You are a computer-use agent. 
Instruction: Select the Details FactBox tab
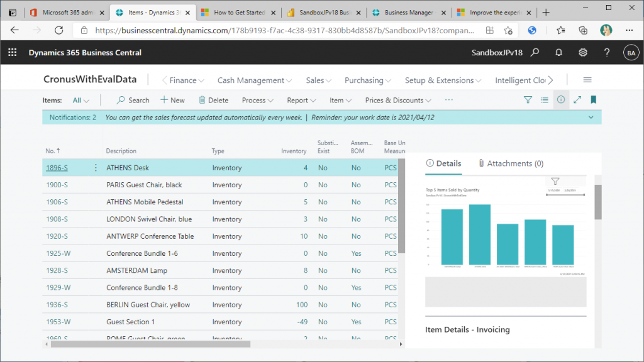click(x=443, y=163)
